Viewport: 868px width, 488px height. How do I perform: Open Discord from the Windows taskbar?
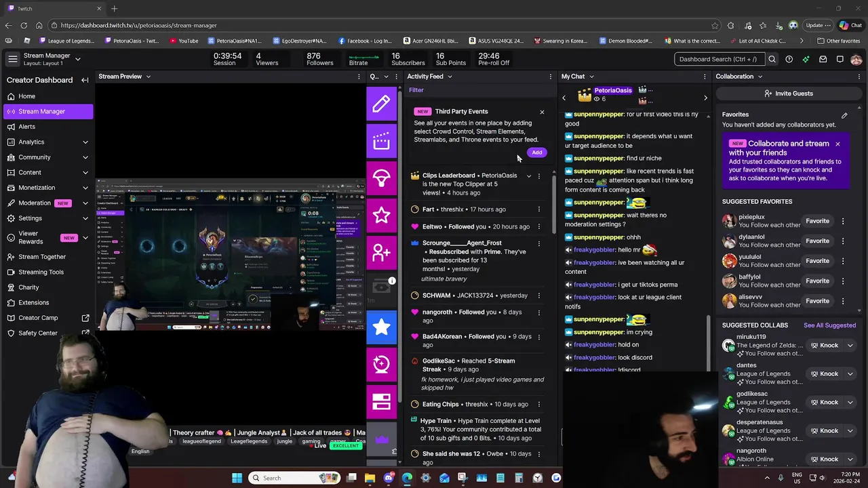click(x=389, y=478)
